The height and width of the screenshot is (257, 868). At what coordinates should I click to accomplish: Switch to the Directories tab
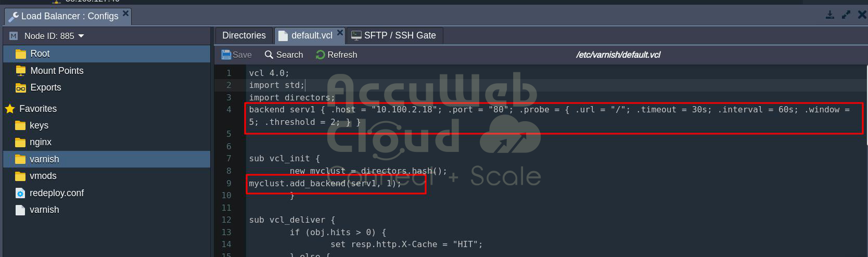(244, 35)
